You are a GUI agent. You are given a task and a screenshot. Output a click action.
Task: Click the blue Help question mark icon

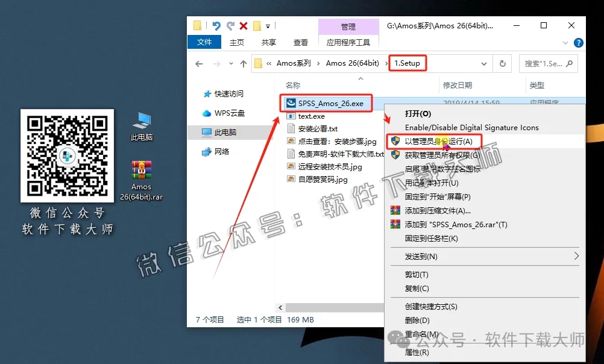pos(578,43)
